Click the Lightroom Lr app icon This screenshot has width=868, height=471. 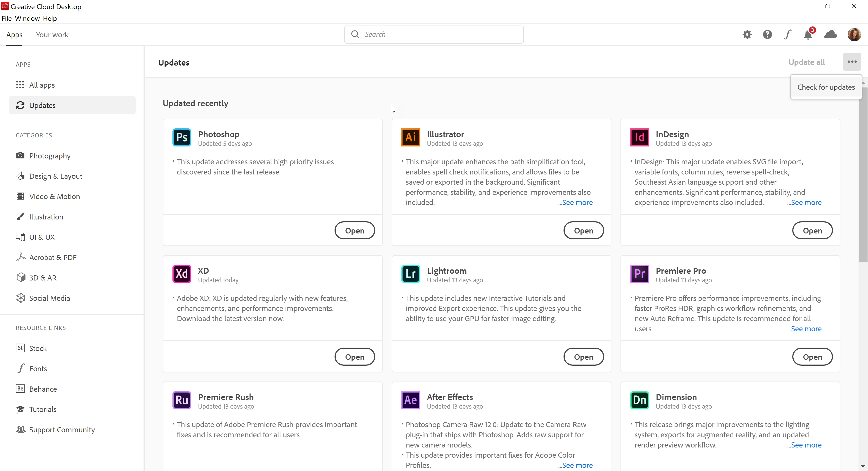pyautogui.click(x=410, y=274)
